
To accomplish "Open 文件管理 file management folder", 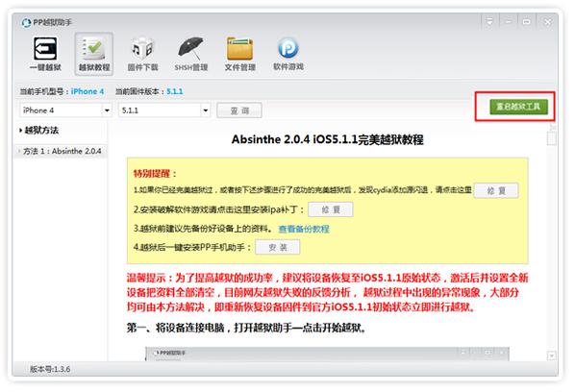I will pyautogui.click(x=239, y=54).
